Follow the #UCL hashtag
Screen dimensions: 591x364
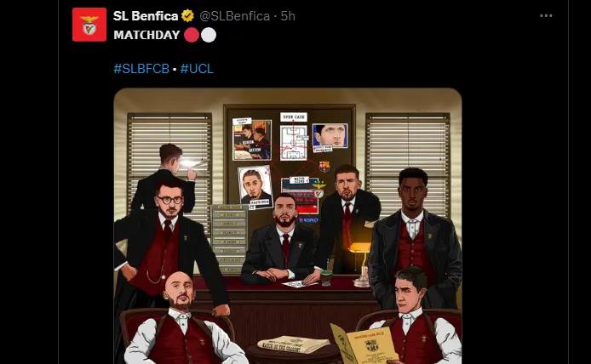point(197,68)
